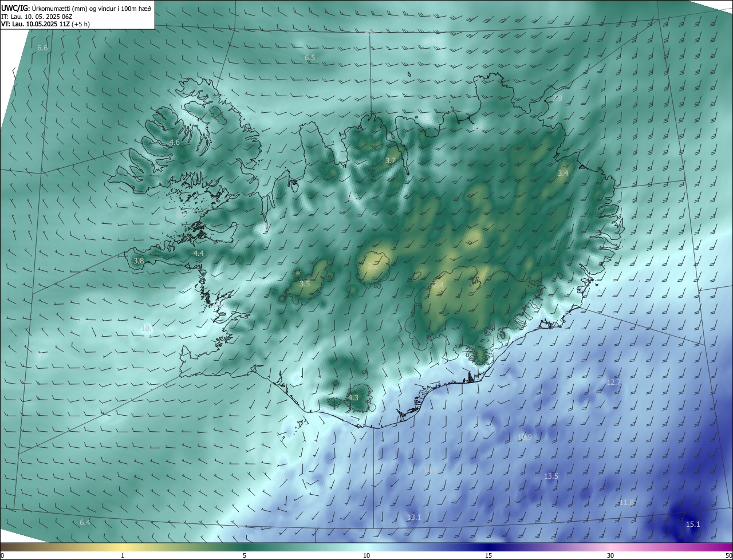Click the 15 tick label on the color scale
733x560 pixels.
click(488, 556)
